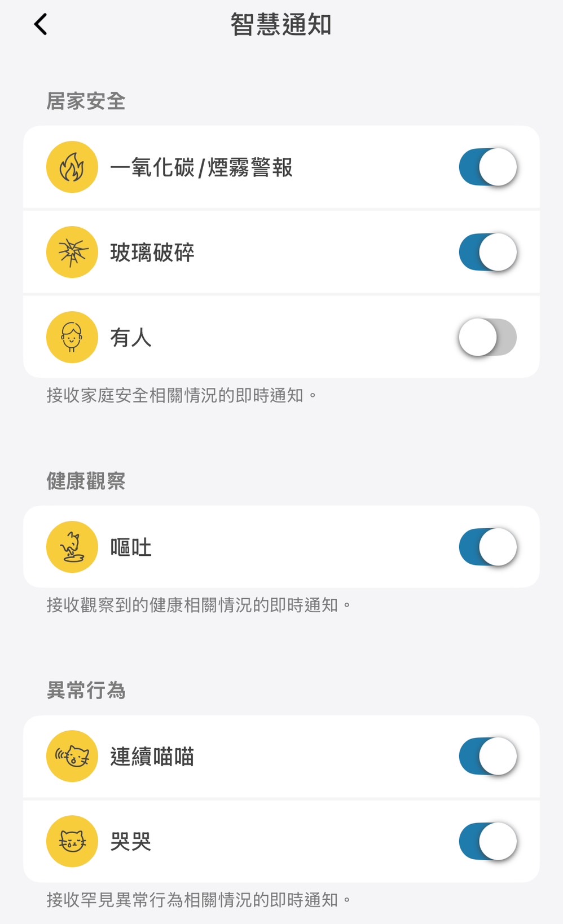Switch off 哭哭 notification toggle

click(487, 841)
